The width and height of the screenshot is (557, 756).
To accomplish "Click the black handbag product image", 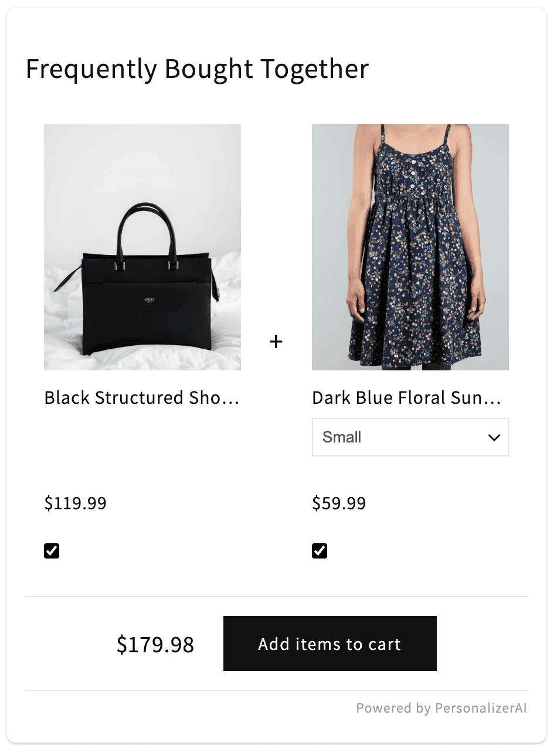I will pyautogui.click(x=142, y=247).
